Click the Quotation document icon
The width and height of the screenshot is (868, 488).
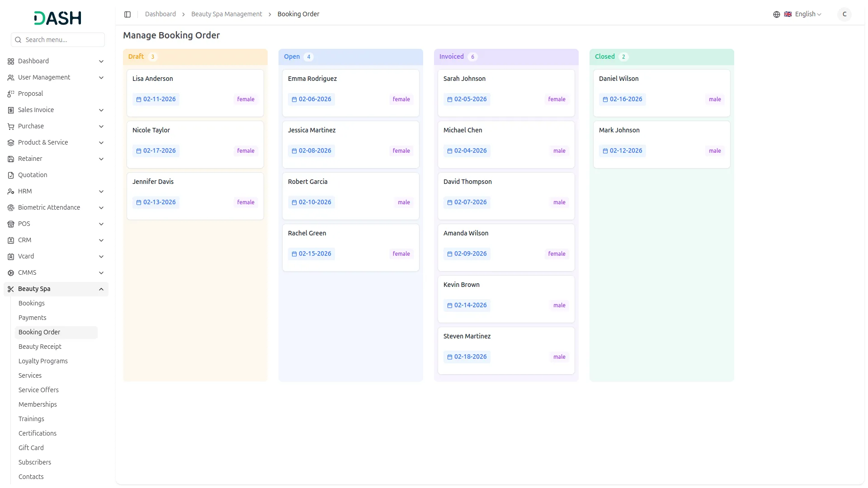click(11, 175)
